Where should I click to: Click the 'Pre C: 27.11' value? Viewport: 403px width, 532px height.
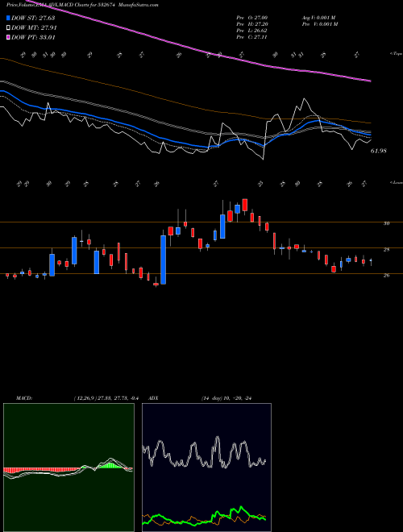tap(252, 37)
